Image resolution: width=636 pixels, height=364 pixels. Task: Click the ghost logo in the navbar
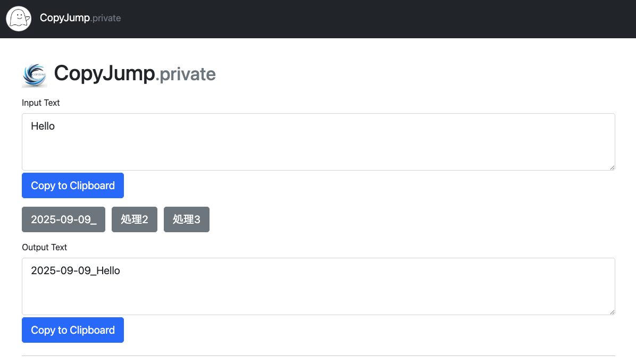click(19, 19)
